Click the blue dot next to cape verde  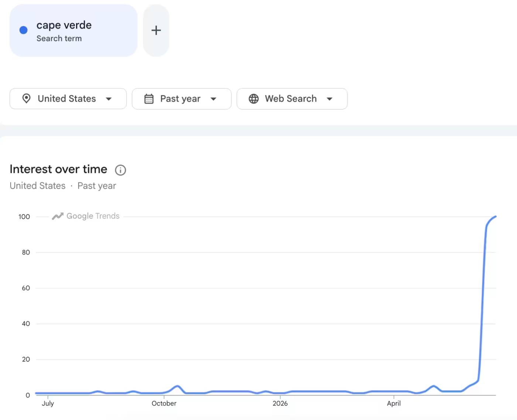point(23,30)
